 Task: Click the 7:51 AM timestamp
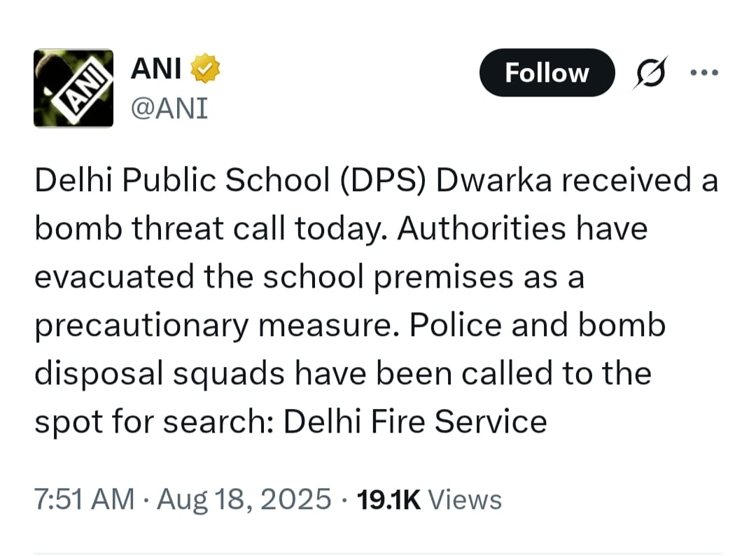tap(85, 499)
